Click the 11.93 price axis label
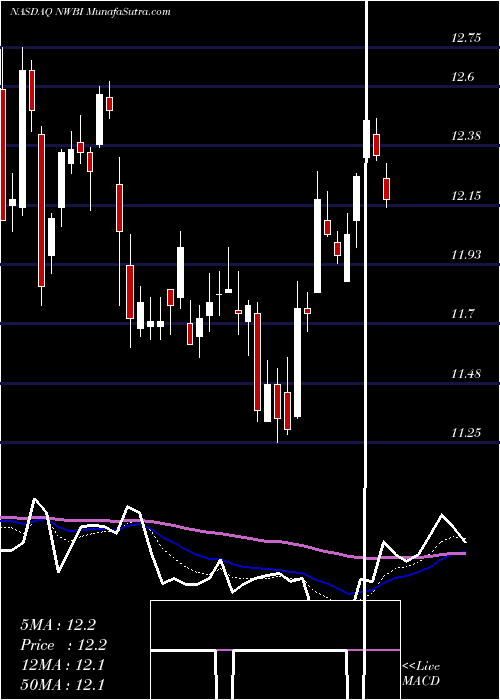The image size is (500, 700). click(466, 254)
